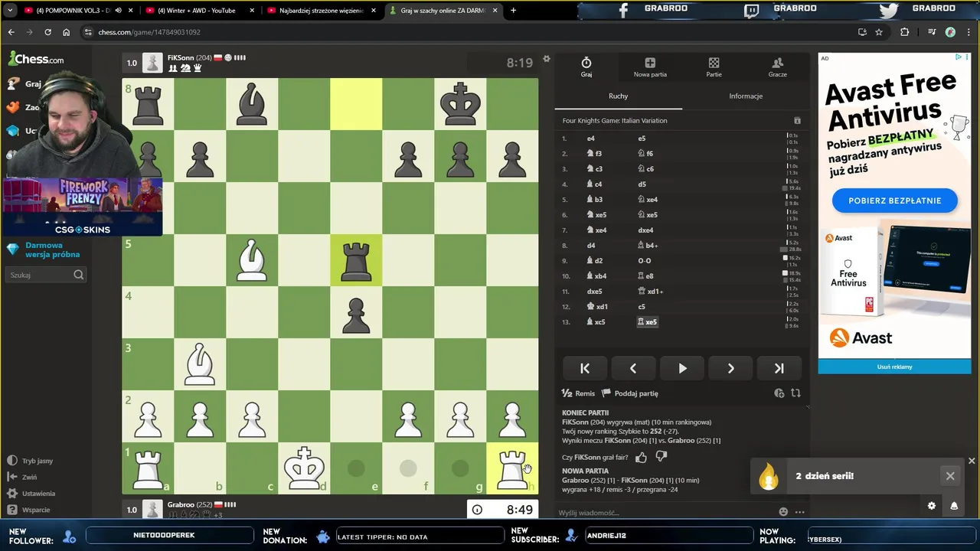Switch to the Ruchy subtab
The width and height of the screenshot is (980, 551).
[618, 96]
